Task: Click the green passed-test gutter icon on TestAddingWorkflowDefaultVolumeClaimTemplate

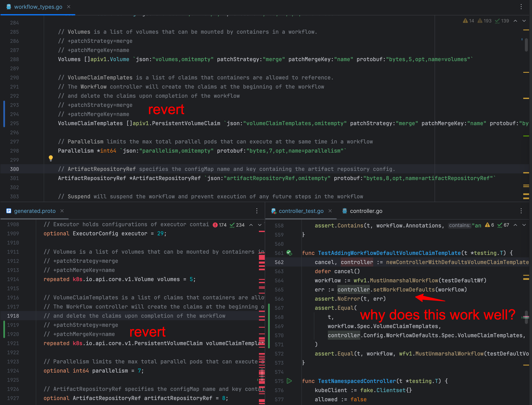Action: tap(289, 253)
